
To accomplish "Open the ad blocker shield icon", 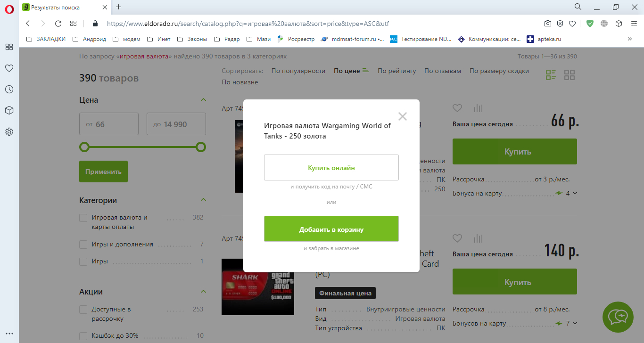I will [x=560, y=24].
